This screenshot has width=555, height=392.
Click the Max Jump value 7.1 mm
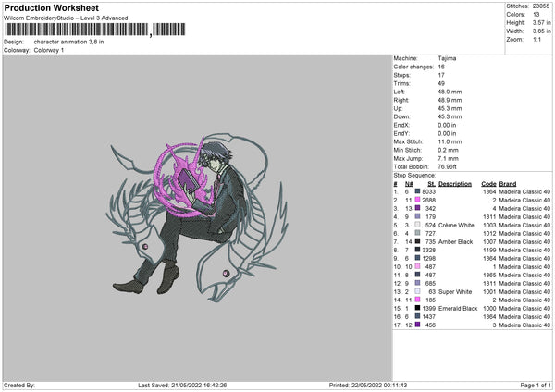pyautogui.click(x=448, y=158)
